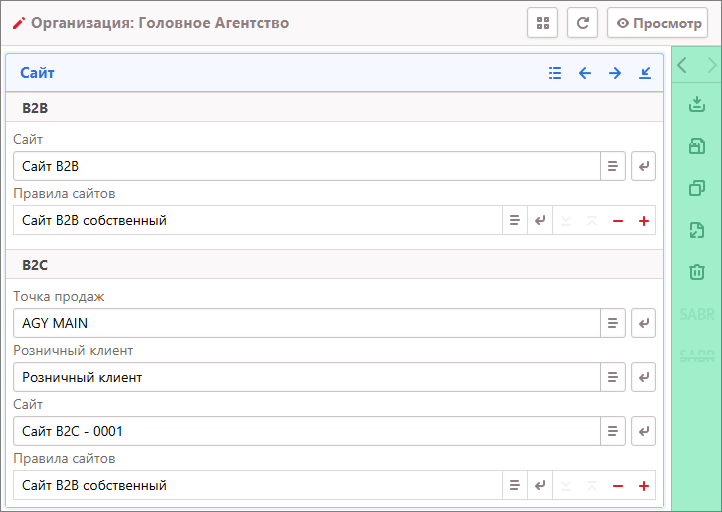Screen dimensions: 722x512
Task: Click the download-to-tray icon in green sidebar
Action: pyautogui.click(x=697, y=105)
